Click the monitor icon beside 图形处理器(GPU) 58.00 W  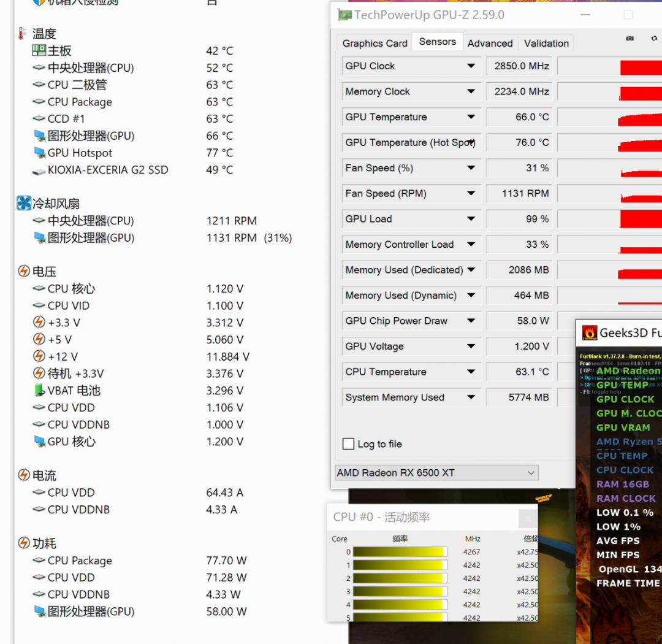(x=39, y=611)
